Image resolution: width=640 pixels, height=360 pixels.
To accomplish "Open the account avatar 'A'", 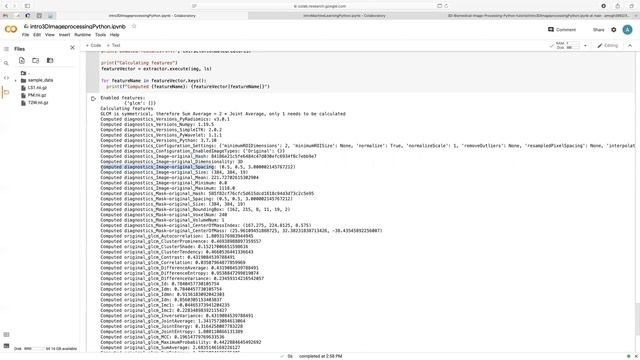I will point(627,29).
